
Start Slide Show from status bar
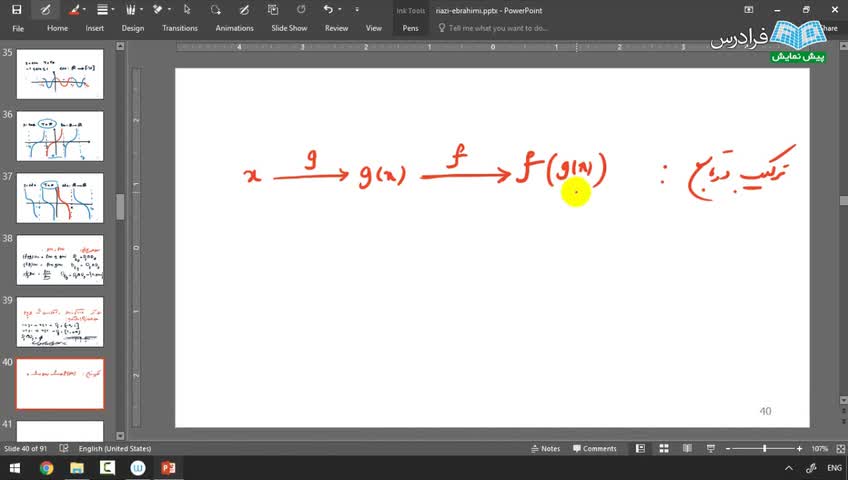pos(711,449)
